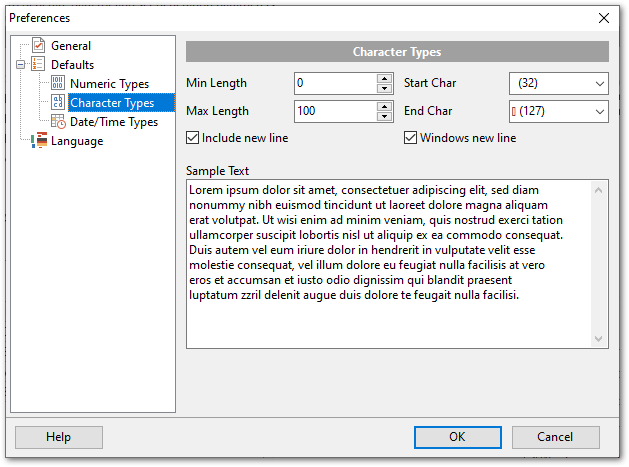Screen dimensions: 629x467
Task: Click the Character Types header banner
Action: coord(397,52)
